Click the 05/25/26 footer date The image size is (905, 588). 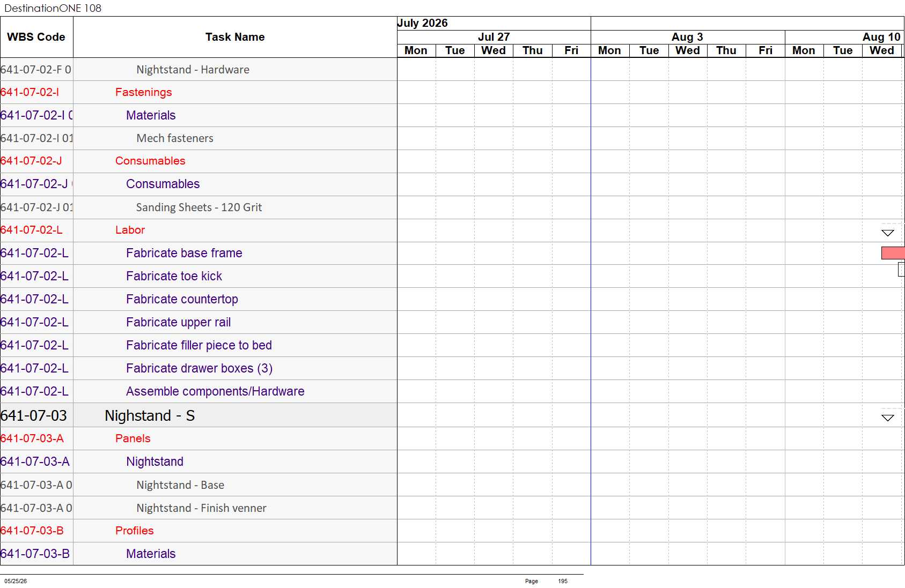(x=16, y=581)
